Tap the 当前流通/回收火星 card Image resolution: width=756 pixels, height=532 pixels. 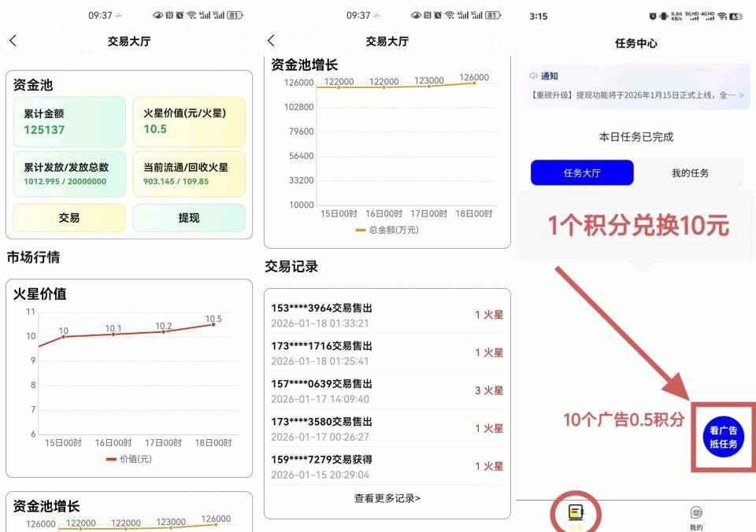click(189, 174)
